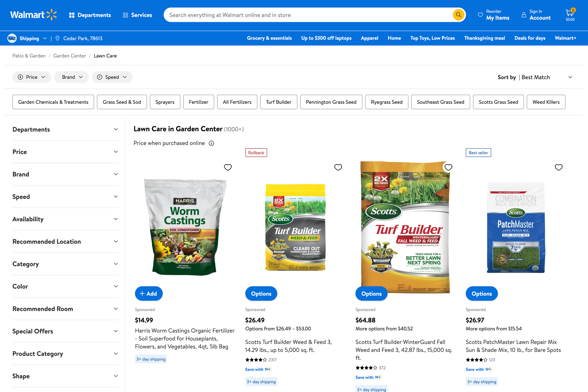Viewport: 588px width, 392px height.
Task: Open the Departments menu
Action: (90, 15)
